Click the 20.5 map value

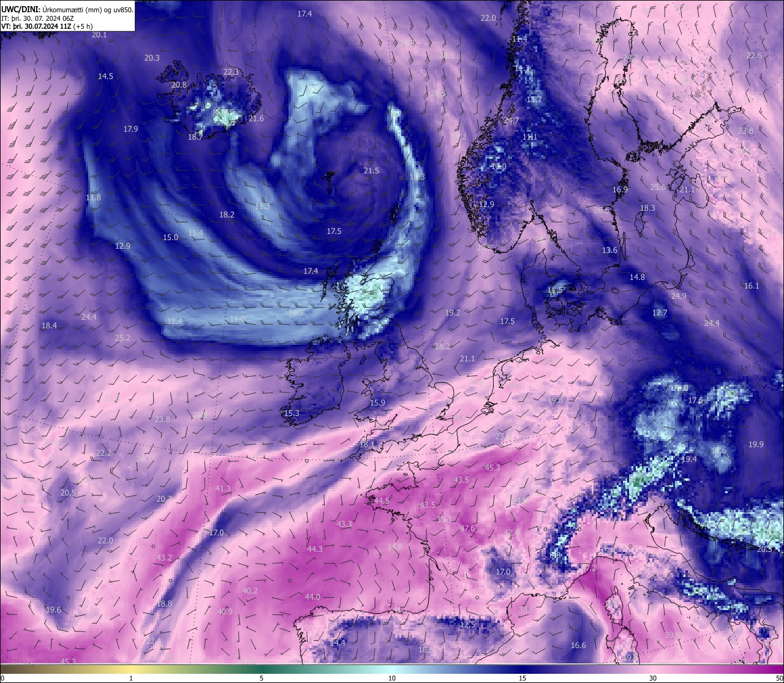(68, 492)
